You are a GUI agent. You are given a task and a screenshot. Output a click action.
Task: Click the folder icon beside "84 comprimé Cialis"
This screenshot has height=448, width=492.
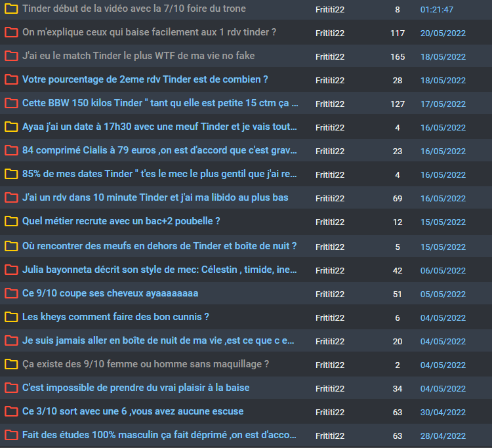tap(10, 151)
